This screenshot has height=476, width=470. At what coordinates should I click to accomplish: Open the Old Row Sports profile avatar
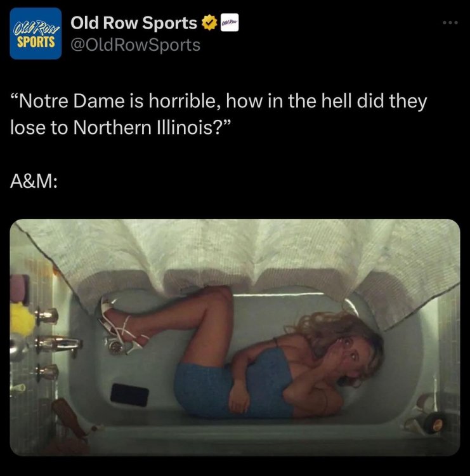(x=36, y=34)
